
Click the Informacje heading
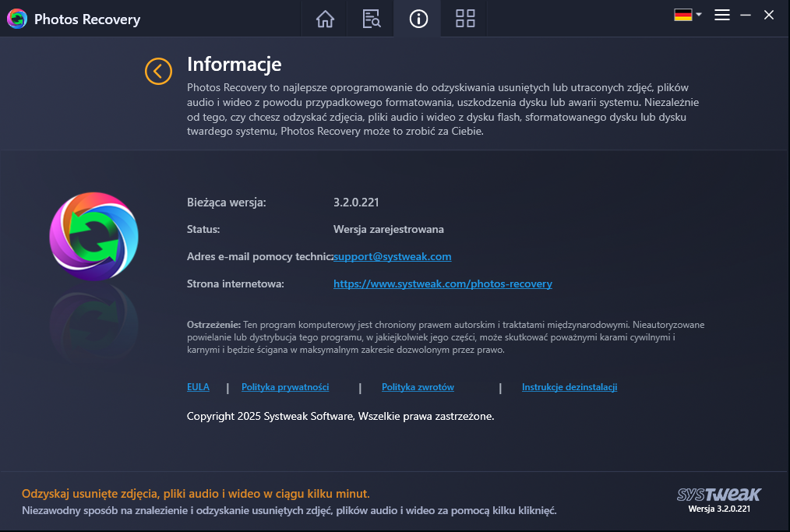235,64
